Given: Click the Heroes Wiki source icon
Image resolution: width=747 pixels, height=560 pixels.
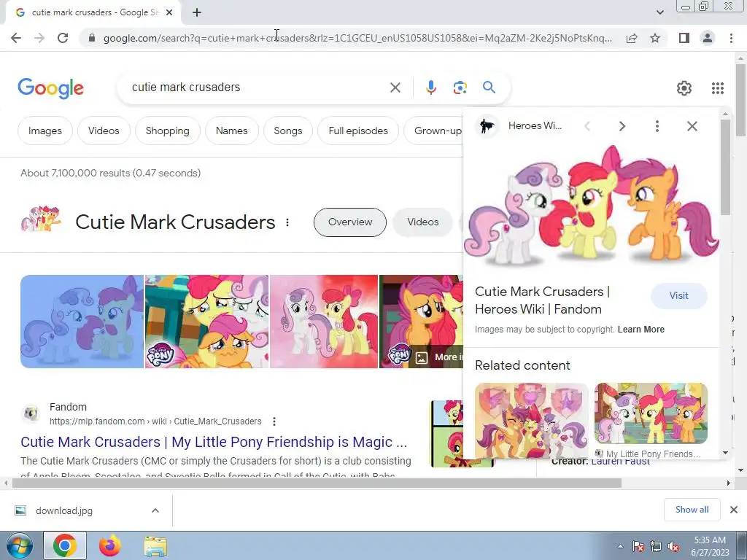Looking at the screenshot, I should tap(487, 126).
